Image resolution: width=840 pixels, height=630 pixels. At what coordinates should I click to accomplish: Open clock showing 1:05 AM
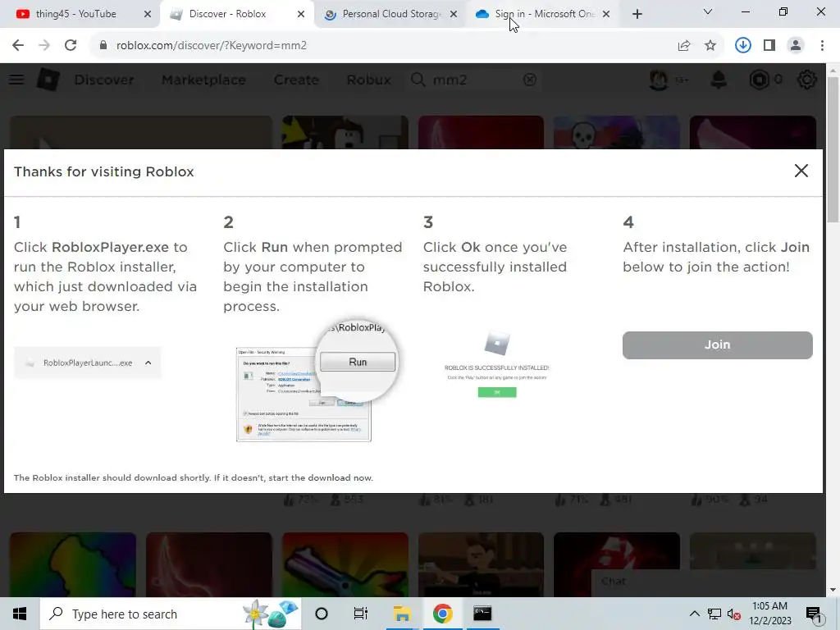769,614
